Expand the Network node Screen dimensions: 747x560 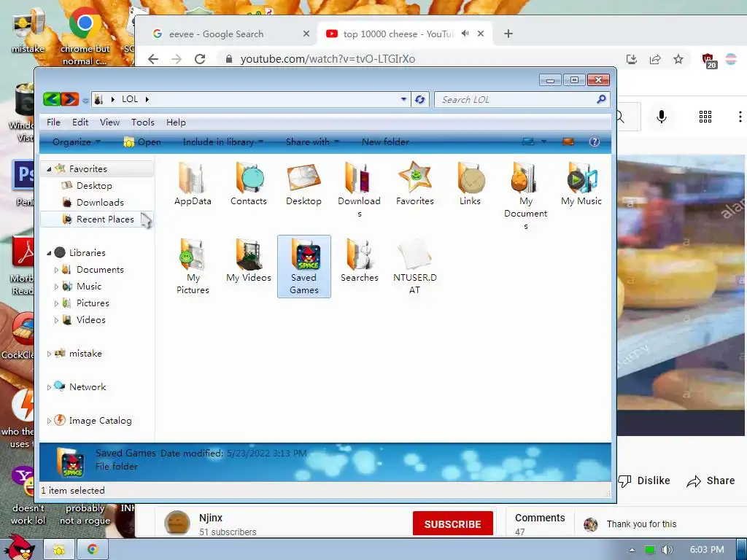[49, 387]
